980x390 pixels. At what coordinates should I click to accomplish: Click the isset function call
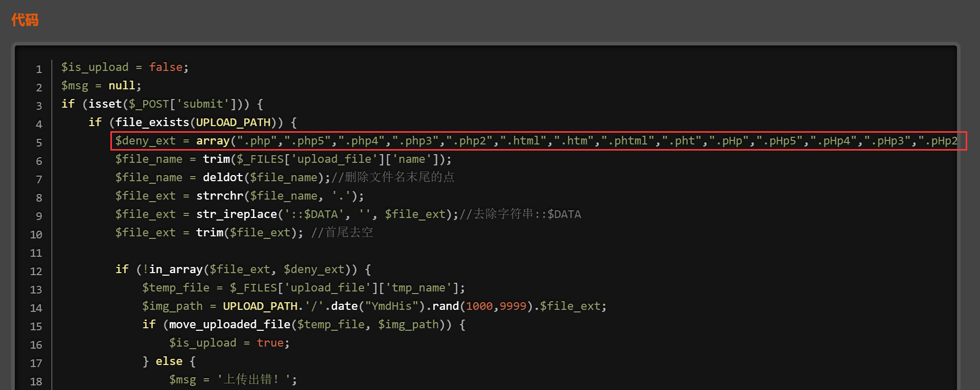click(105, 104)
